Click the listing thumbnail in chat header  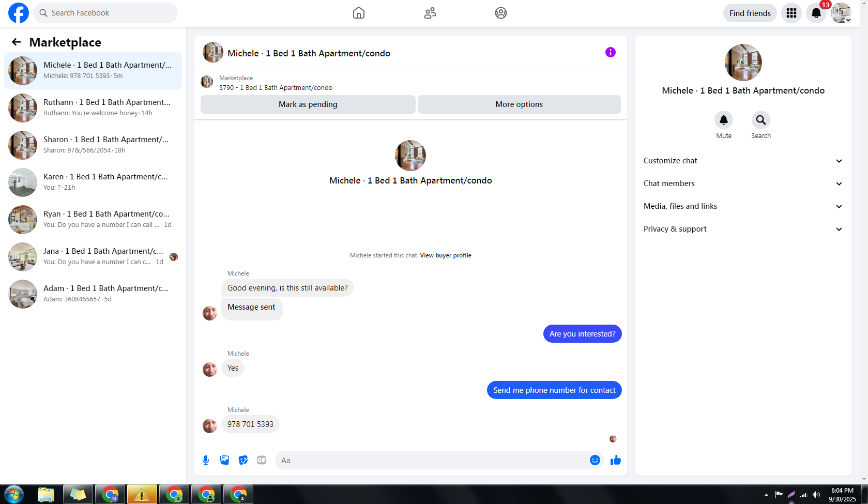click(213, 52)
